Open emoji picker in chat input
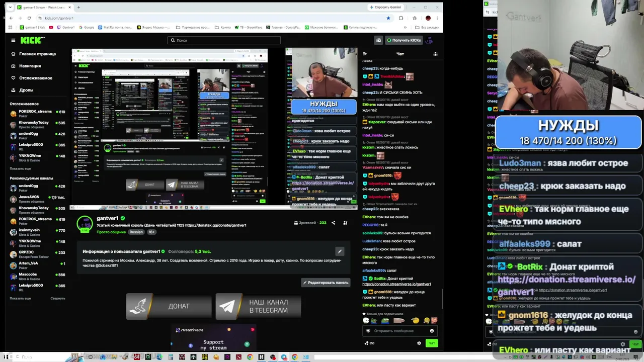The width and height of the screenshot is (644, 362). pyautogui.click(x=432, y=331)
